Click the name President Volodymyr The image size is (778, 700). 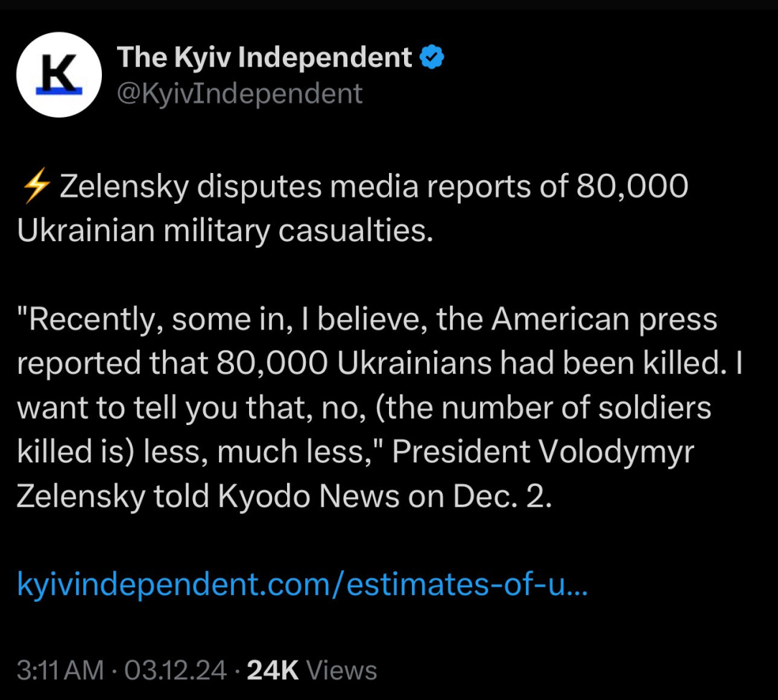pyautogui.click(x=543, y=452)
